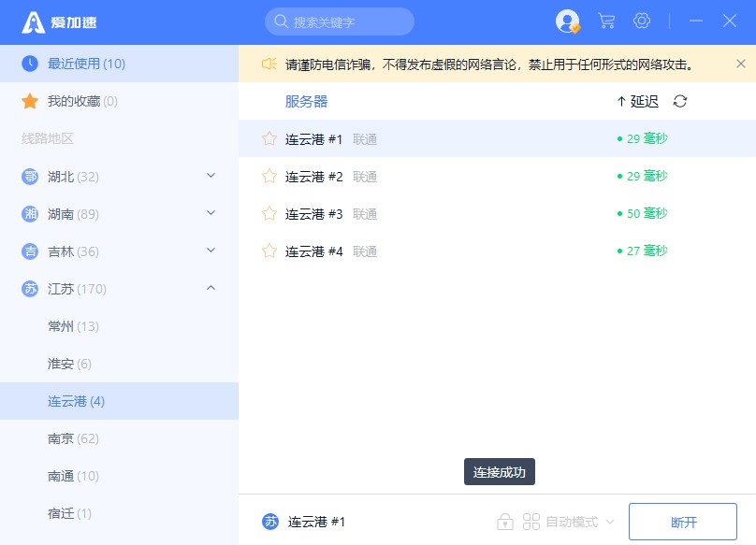This screenshot has width=756, height=545.
Task: Select 南京 city under 江苏
Action: 73,438
